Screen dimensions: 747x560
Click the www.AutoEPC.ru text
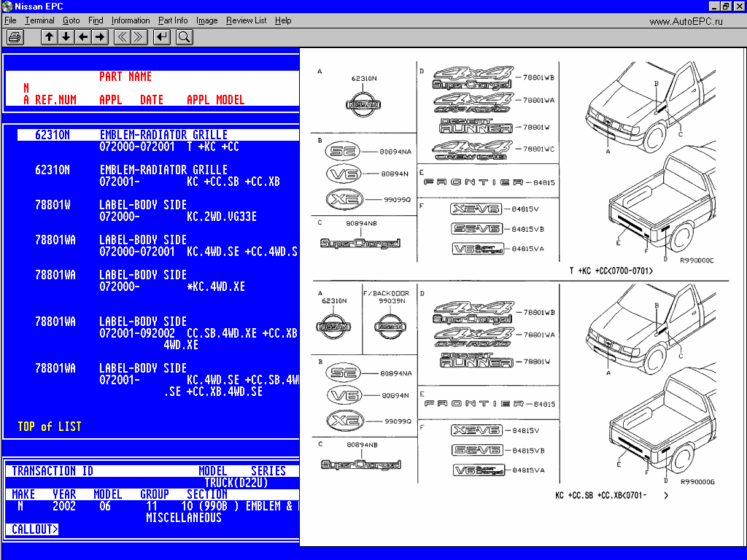click(x=686, y=21)
